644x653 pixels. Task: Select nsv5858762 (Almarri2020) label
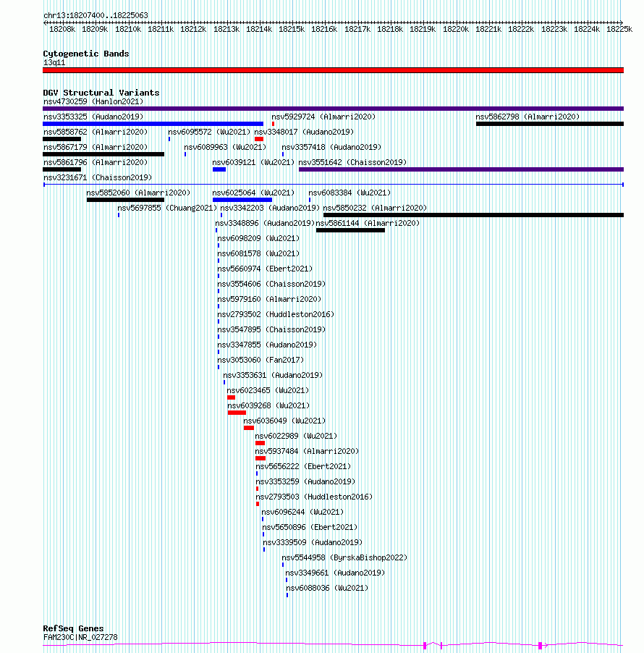(x=96, y=132)
